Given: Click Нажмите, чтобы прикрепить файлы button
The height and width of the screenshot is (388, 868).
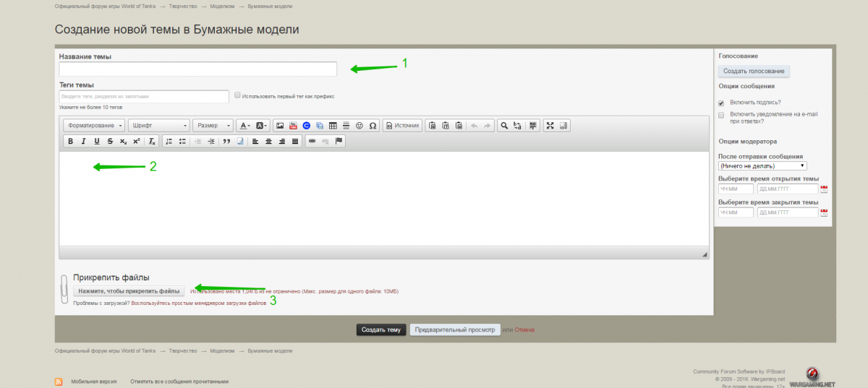Looking at the screenshot, I should (x=129, y=291).
